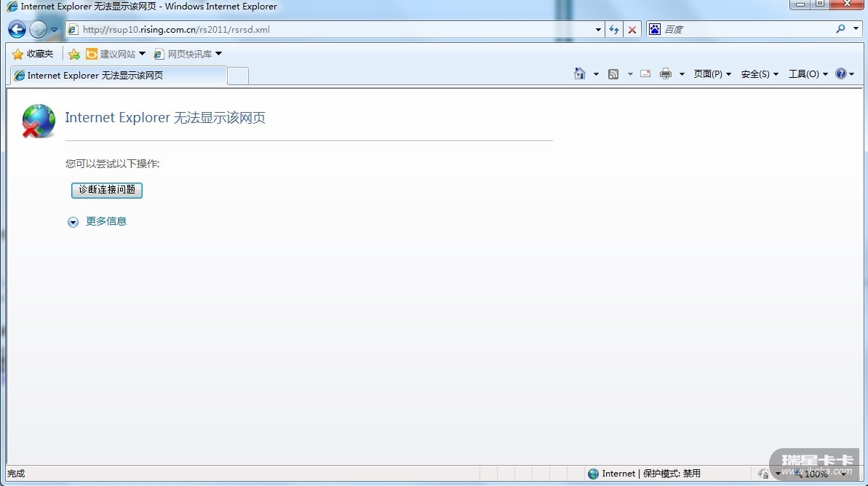Click the magnifier search icon
Image resolution: width=868 pixels, height=486 pixels.
click(x=841, y=29)
